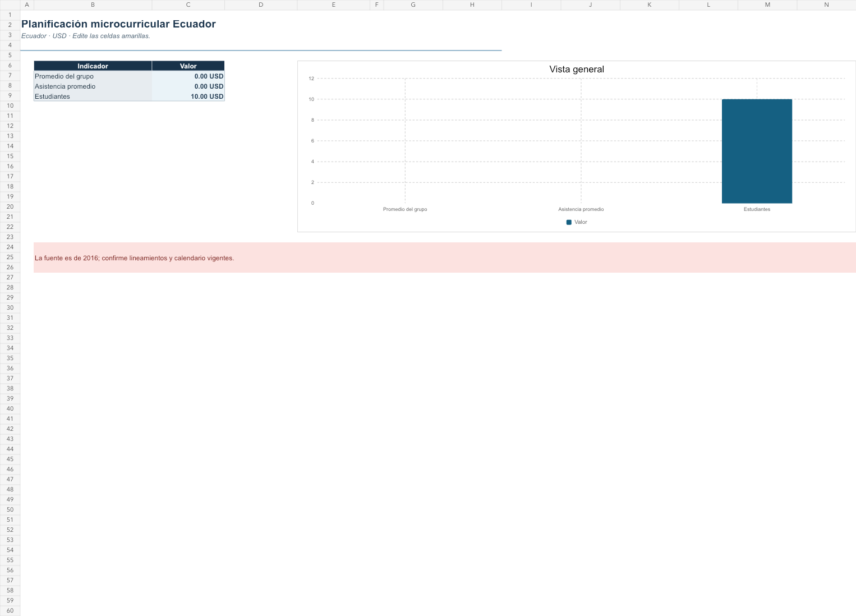Select column G header
The height and width of the screenshot is (616, 856).
click(413, 5)
